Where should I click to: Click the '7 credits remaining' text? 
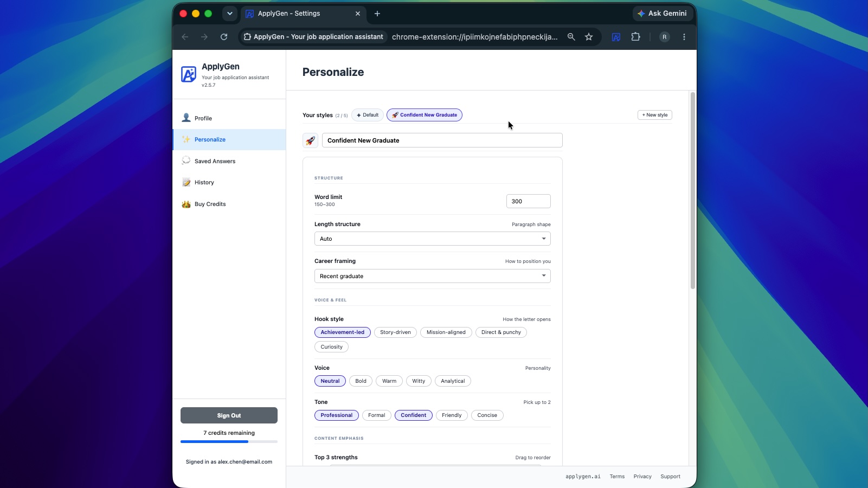(229, 433)
